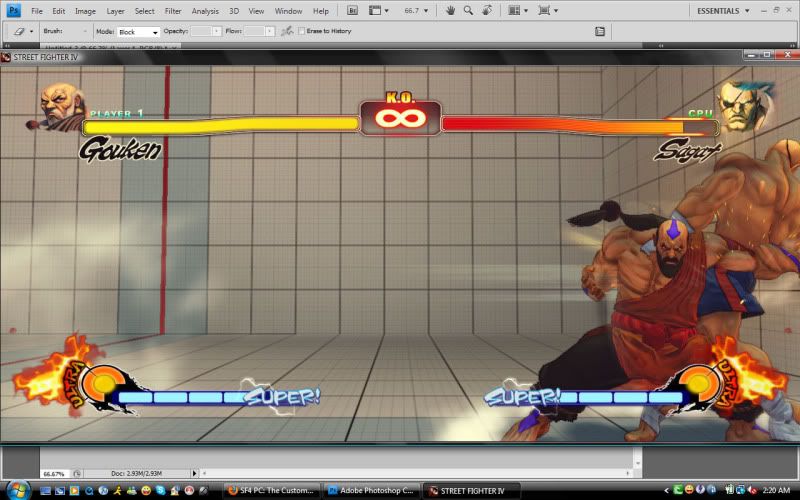Launch Adobe Bridge with the Br icon
This screenshot has height=500, width=800.
(x=352, y=10)
